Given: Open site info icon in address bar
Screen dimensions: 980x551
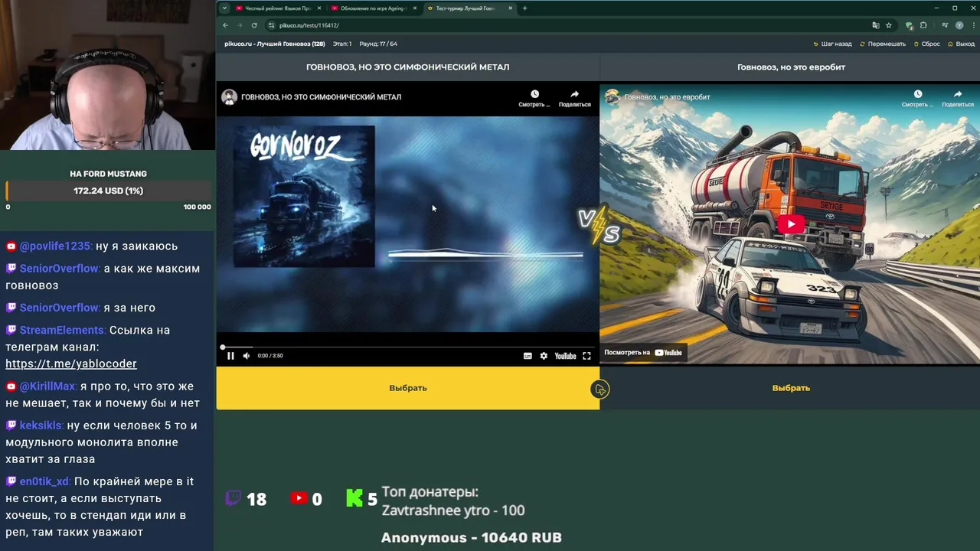Looking at the screenshot, I should point(271,25).
